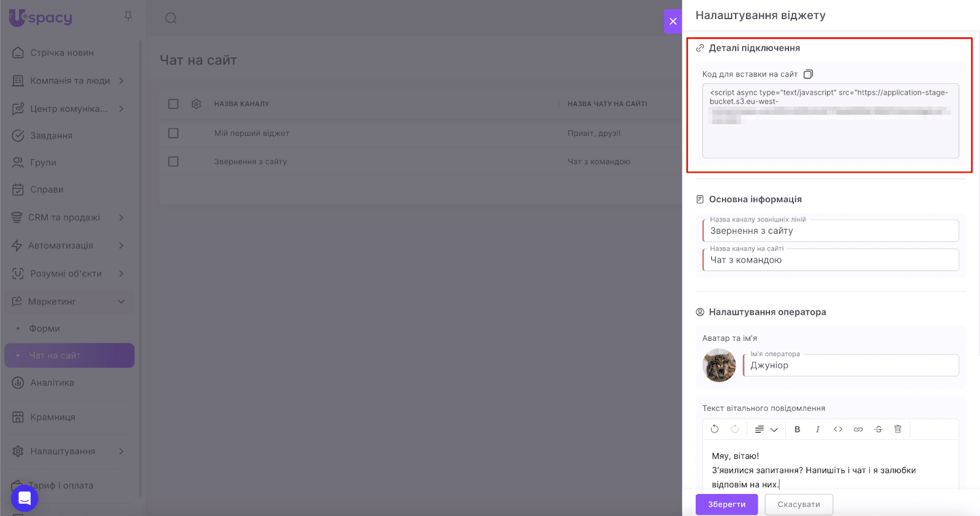
Task: Collapse the Маркетинг menu chevron
Action: pos(121,302)
